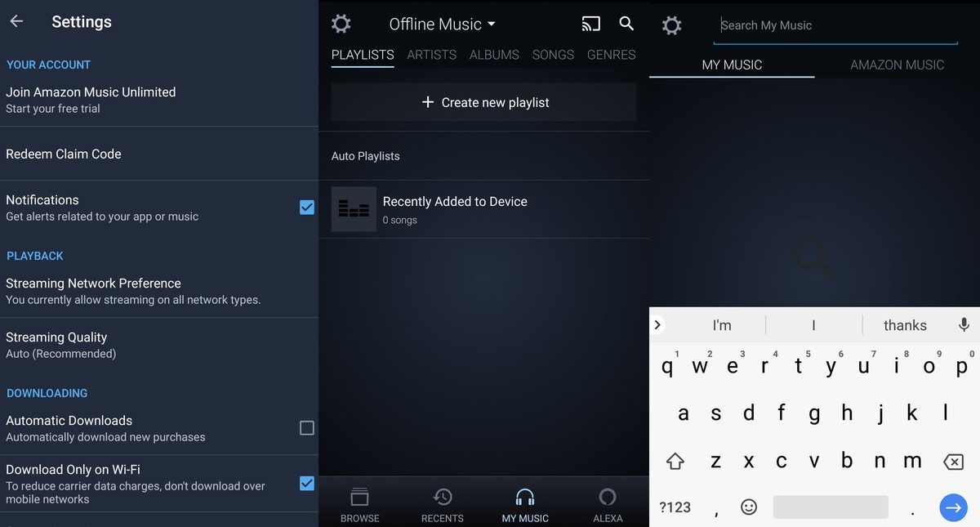Open Streaming Quality setting
This screenshot has width=980, height=527.
coord(159,345)
